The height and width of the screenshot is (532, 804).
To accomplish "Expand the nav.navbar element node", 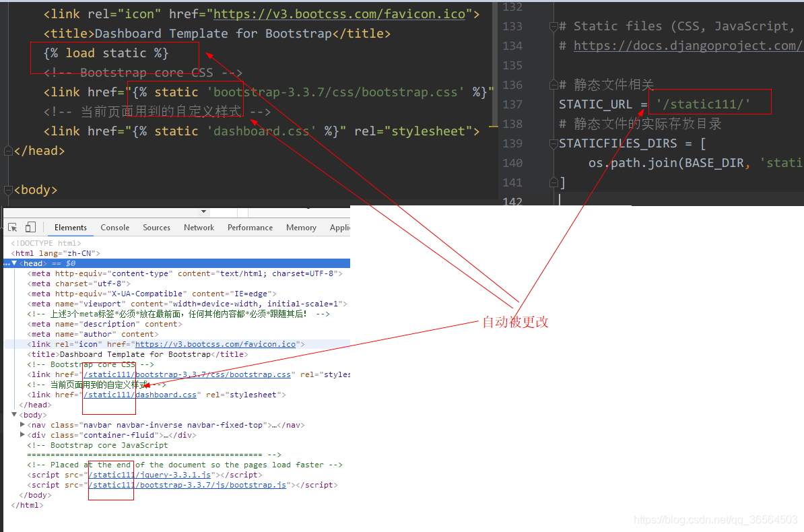I will 22,425.
